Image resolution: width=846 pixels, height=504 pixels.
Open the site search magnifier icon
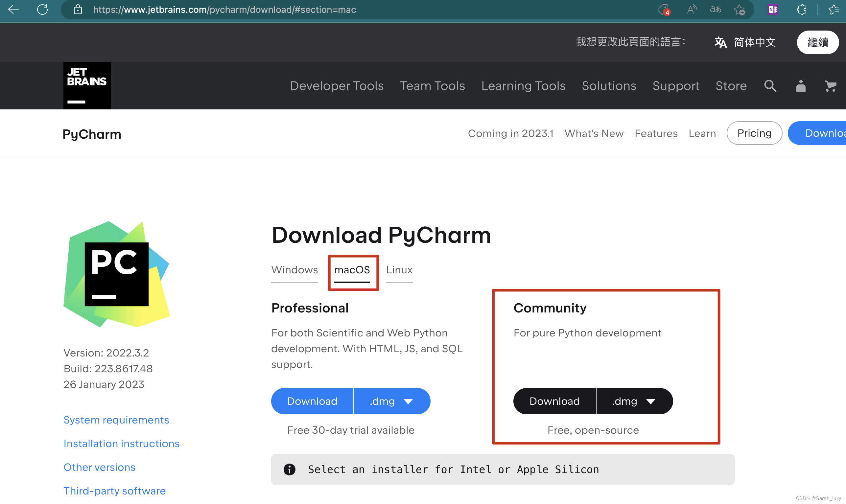770,86
